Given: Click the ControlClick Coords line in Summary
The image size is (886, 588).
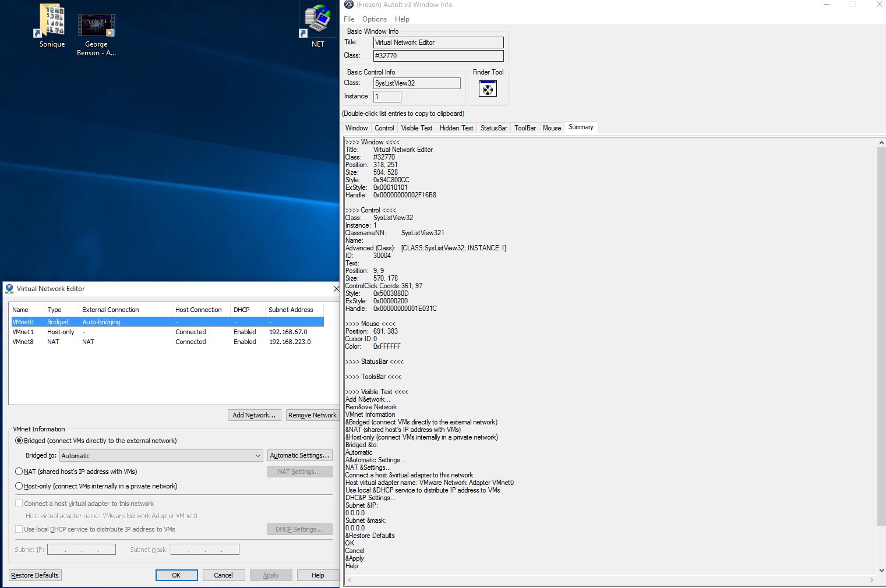Looking at the screenshot, I should click(384, 286).
